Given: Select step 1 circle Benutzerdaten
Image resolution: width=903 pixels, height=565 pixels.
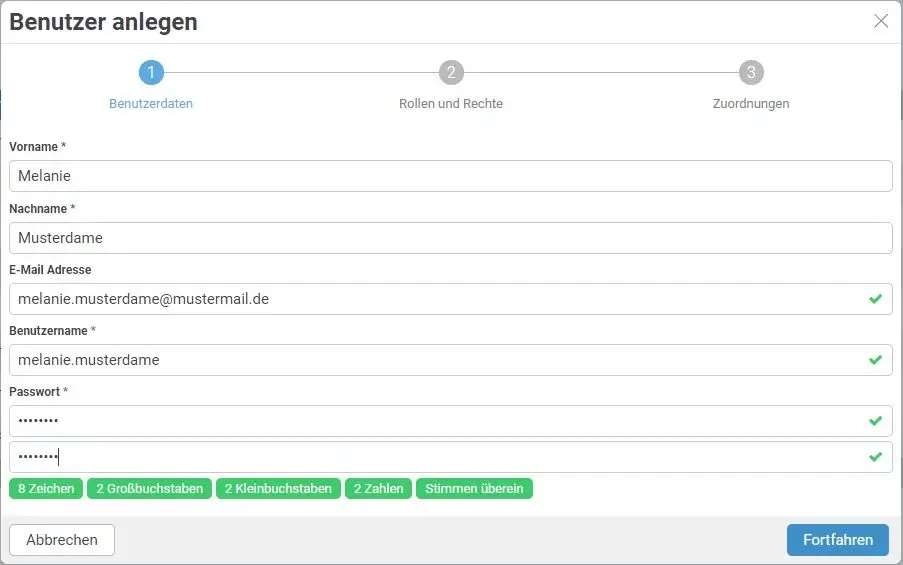Looking at the screenshot, I should coord(151,73).
